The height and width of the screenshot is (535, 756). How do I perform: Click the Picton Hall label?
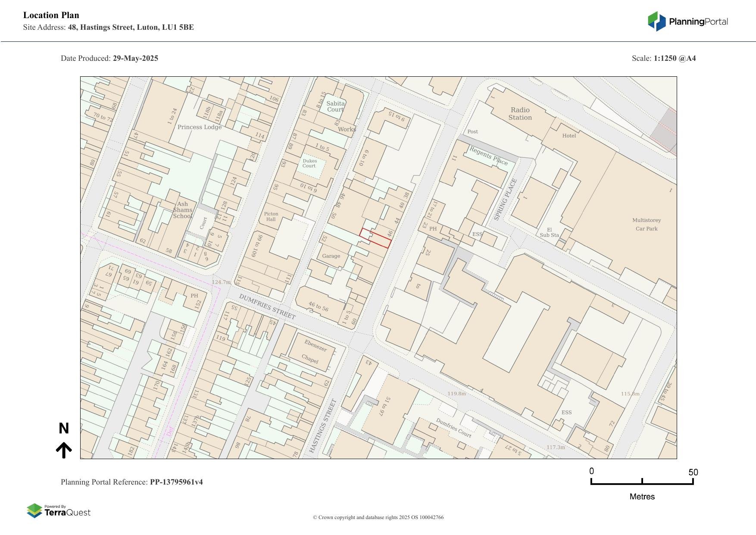point(271,216)
